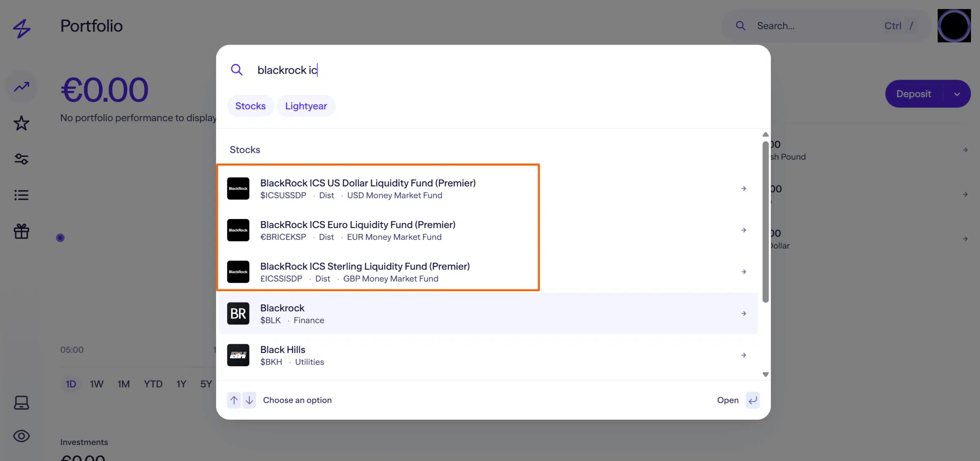
Task: Click the laptop icon in the sidebar
Action: [x=21, y=403]
